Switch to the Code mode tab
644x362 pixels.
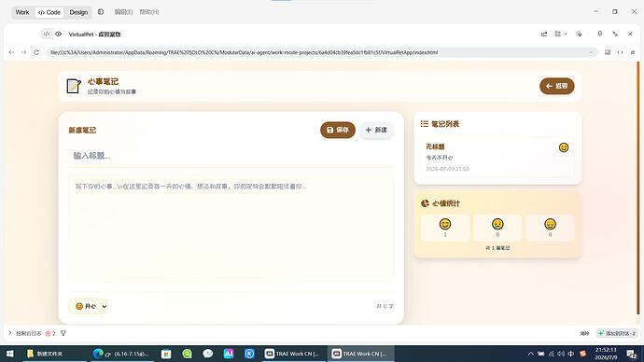49,12
